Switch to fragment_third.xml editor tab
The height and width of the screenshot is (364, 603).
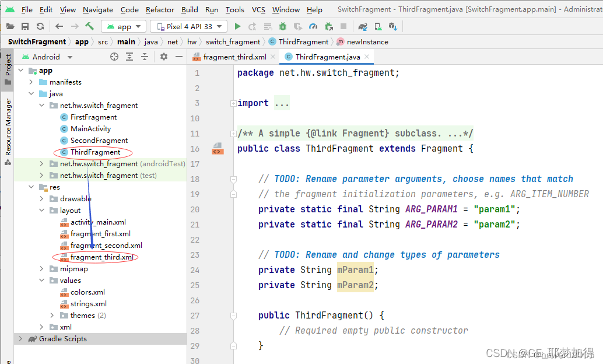(234, 57)
